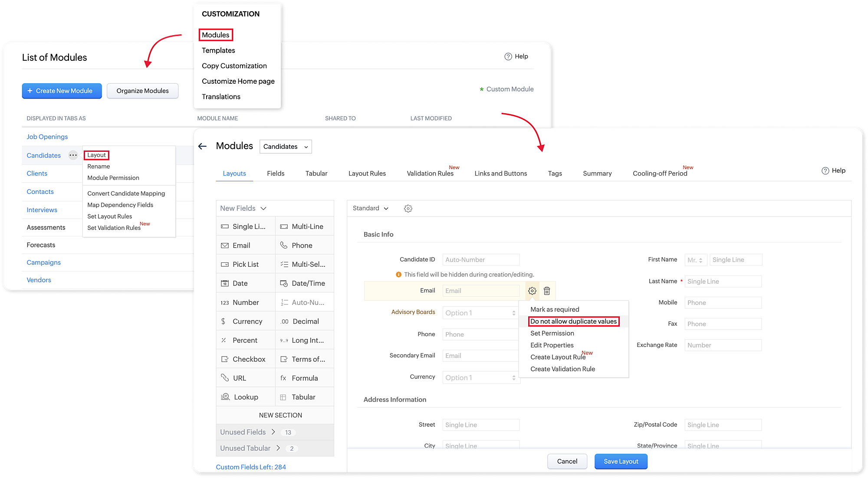Switch to the Validation Rules tab
Image resolution: width=868 pixels, height=478 pixels.
(430, 174)
